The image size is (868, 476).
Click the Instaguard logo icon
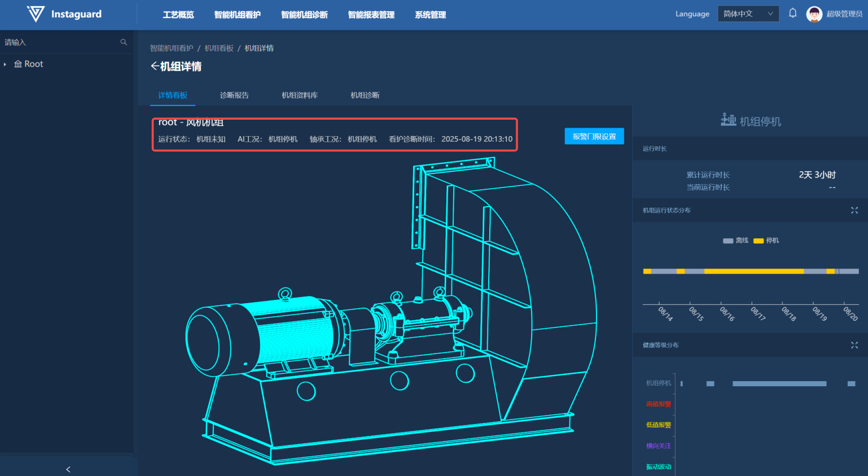36,14
